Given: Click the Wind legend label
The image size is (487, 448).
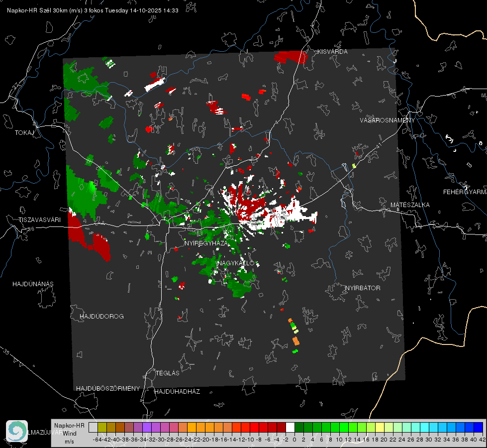Looking at the screenshot, I should click(69, 434).
